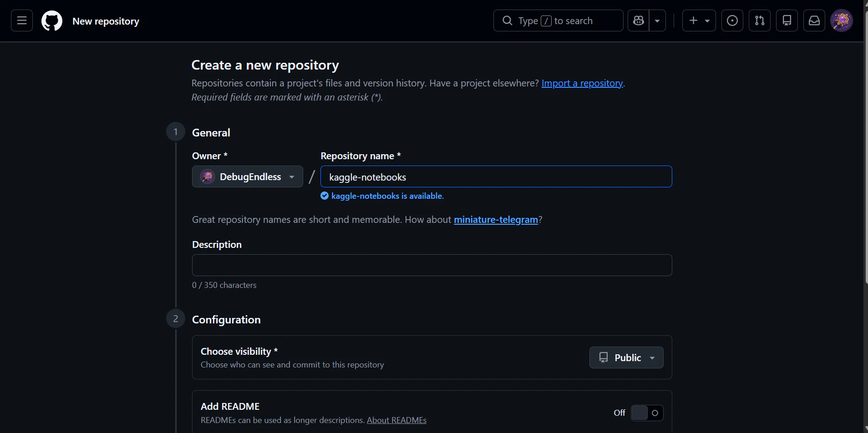Open the About READMEs link
Image resolution: width=868 pixels, height=433 pixels.
pyautogui.click(x=396, y=420)
